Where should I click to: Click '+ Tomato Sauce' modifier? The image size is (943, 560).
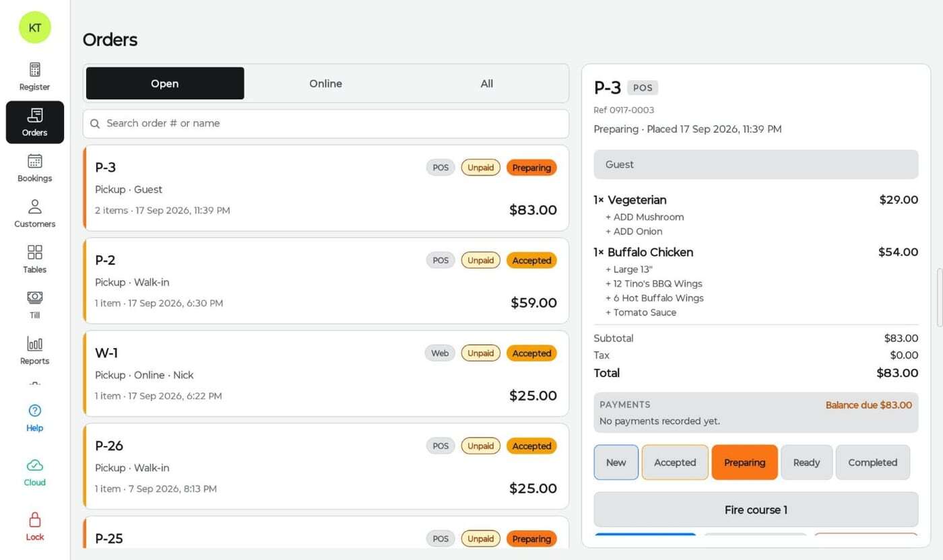[641, 312]
